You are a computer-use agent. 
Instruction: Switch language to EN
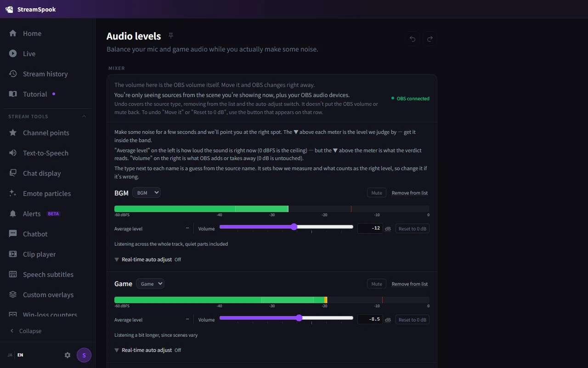pyautogui.click(x=20, y=355)
